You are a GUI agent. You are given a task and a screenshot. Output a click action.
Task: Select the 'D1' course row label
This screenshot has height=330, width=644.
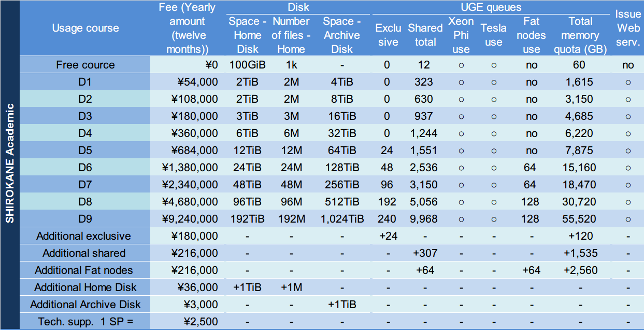point(85,82)
